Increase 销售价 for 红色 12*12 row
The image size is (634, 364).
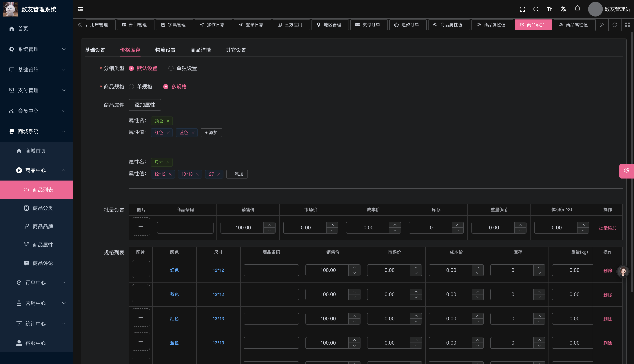pos(354,267)
